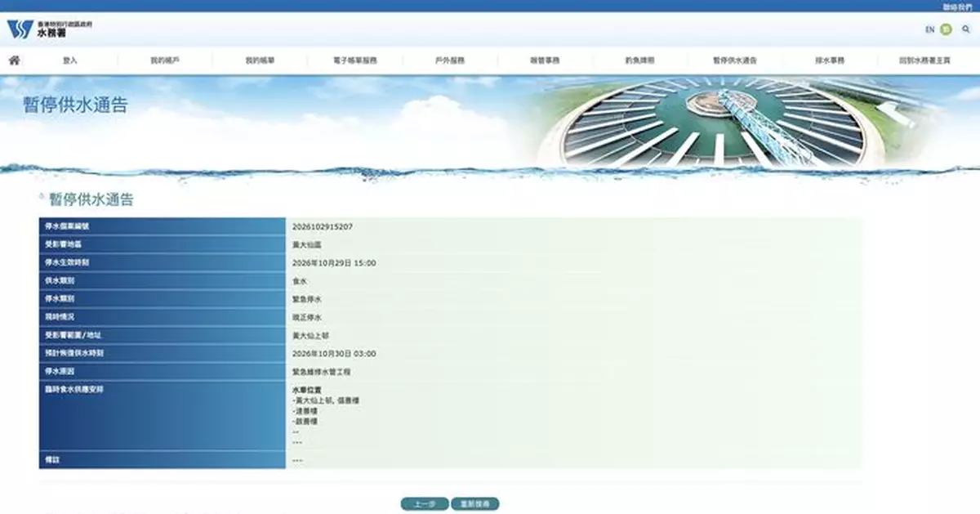
Task: Click the large 暫停供水通告 banner title
Action: click(x=75, y=105)
